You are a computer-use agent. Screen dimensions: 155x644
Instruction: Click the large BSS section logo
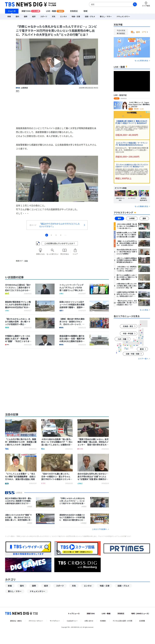(10, 493)
